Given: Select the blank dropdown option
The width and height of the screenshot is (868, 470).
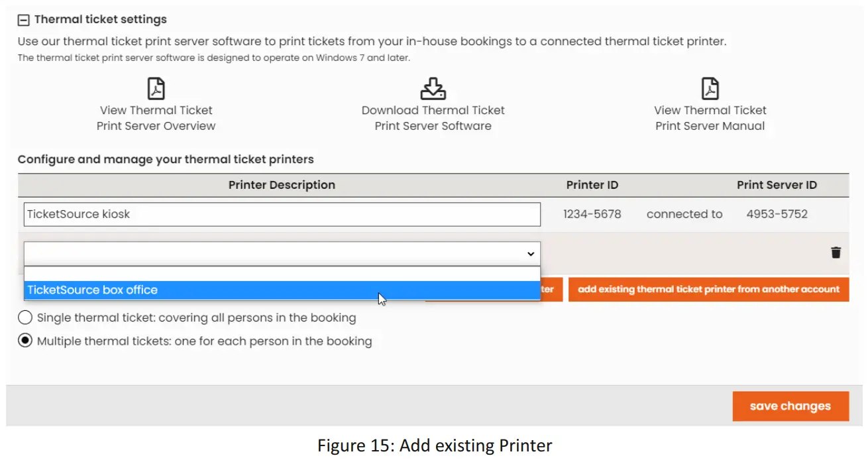Looking at the screenshot, I should click(x=282, y=274).
